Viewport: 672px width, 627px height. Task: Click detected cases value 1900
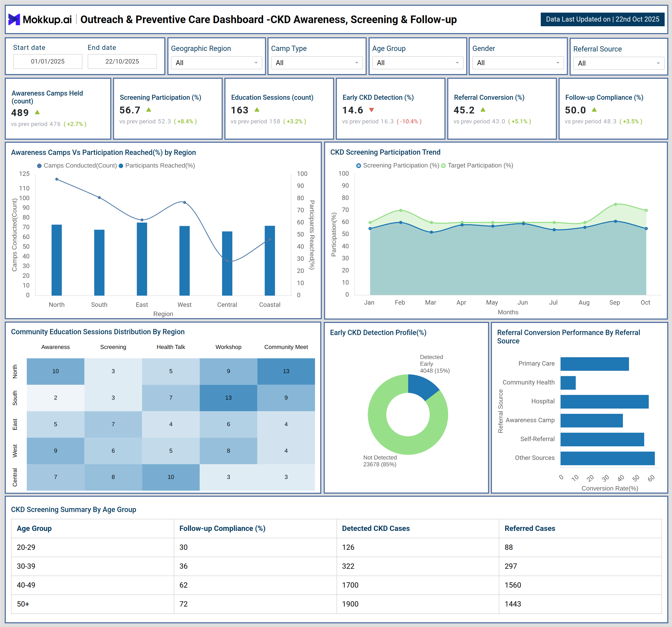(350, 604)
